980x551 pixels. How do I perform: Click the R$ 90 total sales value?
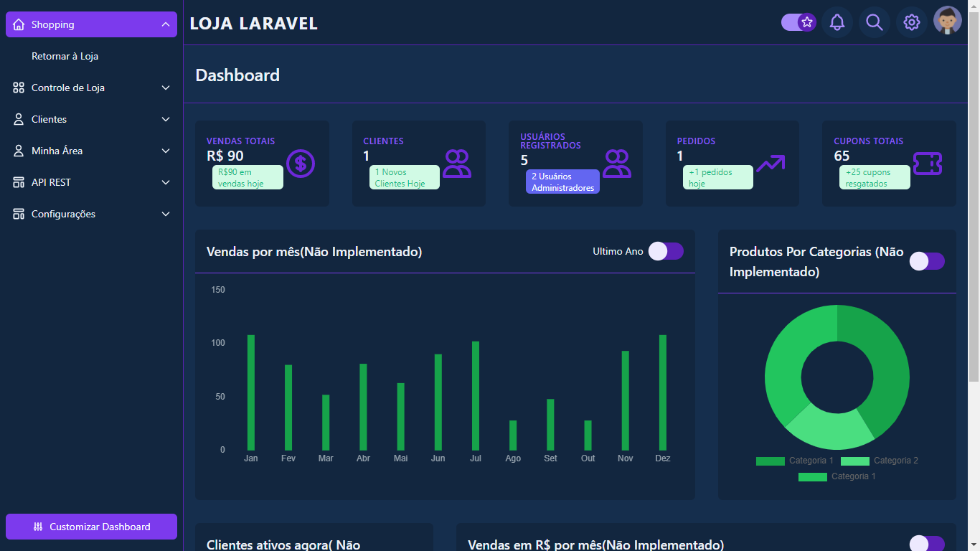(225, 156)
